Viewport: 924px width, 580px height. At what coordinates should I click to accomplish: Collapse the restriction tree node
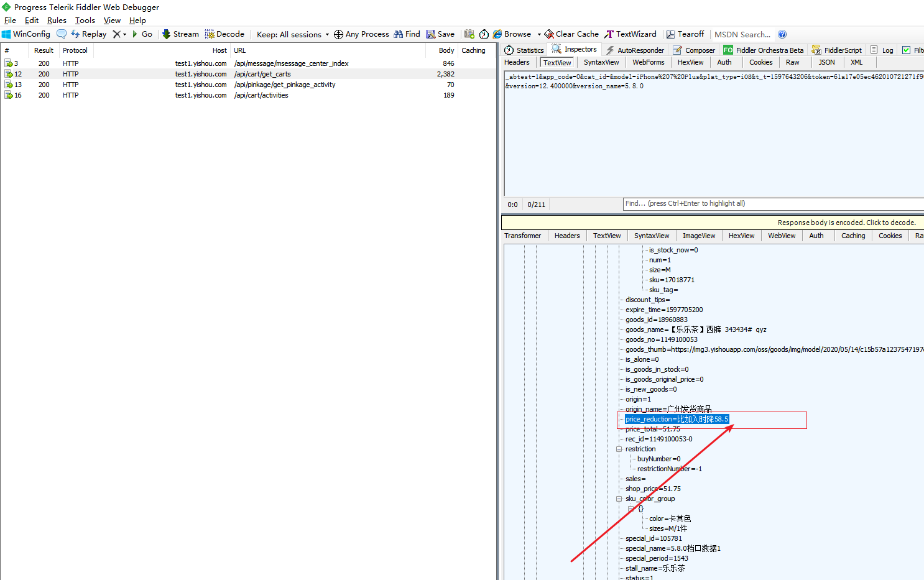click(x=619, y=449)
